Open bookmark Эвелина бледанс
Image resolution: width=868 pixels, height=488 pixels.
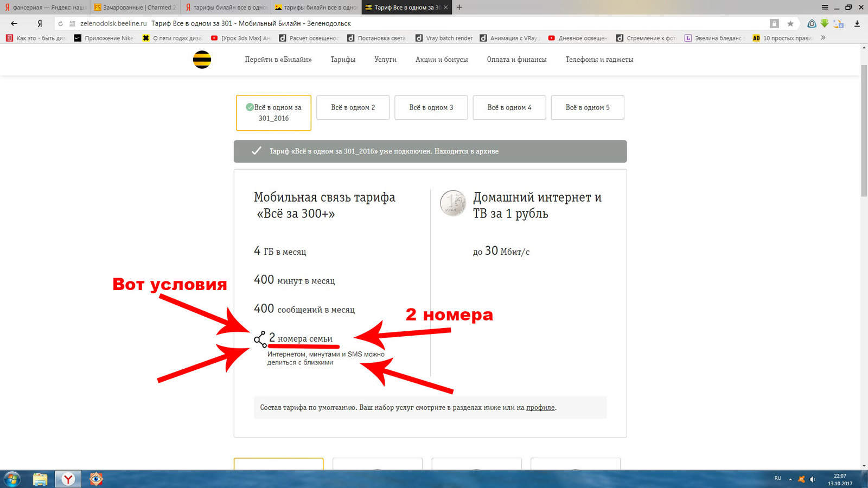point(715,38)
